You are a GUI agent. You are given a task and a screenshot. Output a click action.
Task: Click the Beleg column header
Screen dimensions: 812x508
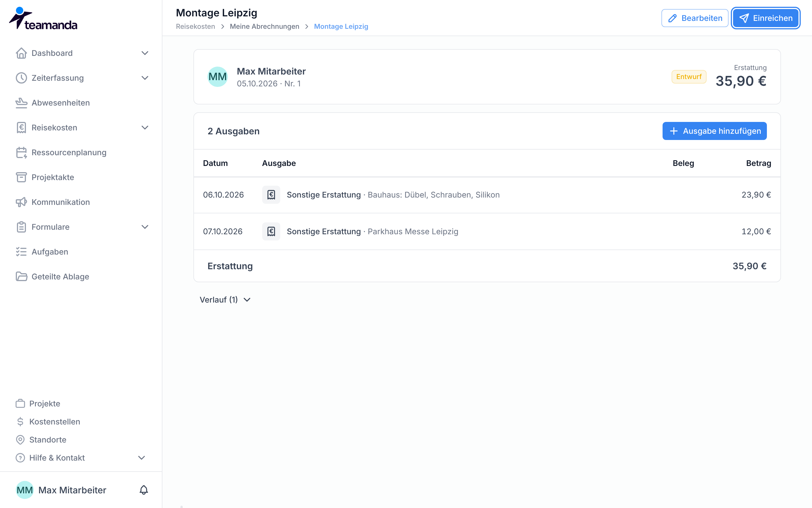(683, 163)
